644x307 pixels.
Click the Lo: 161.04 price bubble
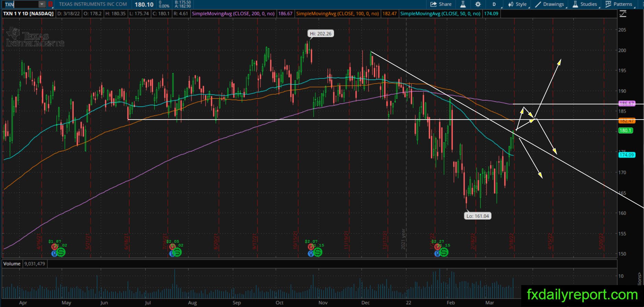[x=478, y=216]
